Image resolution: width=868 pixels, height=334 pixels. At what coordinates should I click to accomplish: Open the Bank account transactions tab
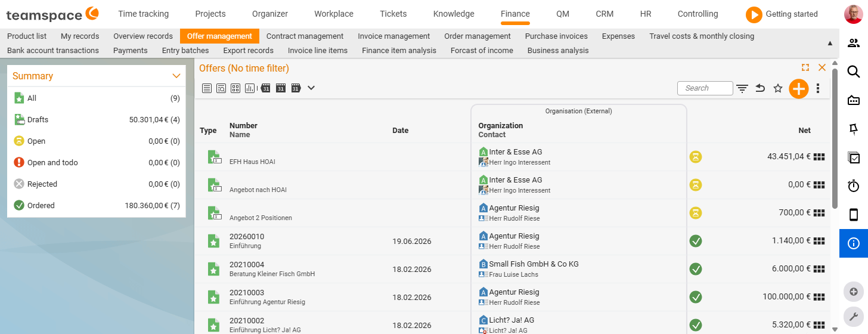pyautogui.click(x=53, y=51)
